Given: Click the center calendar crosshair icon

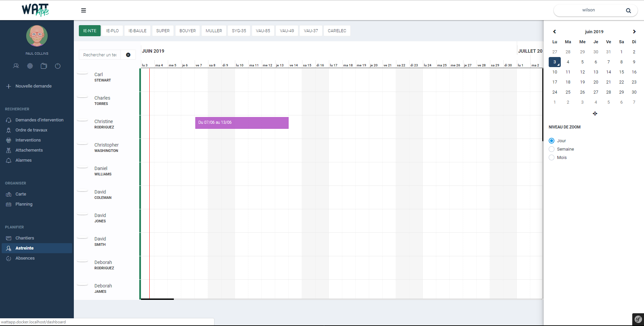Looking at the screenshot, I should click(595, 114).
